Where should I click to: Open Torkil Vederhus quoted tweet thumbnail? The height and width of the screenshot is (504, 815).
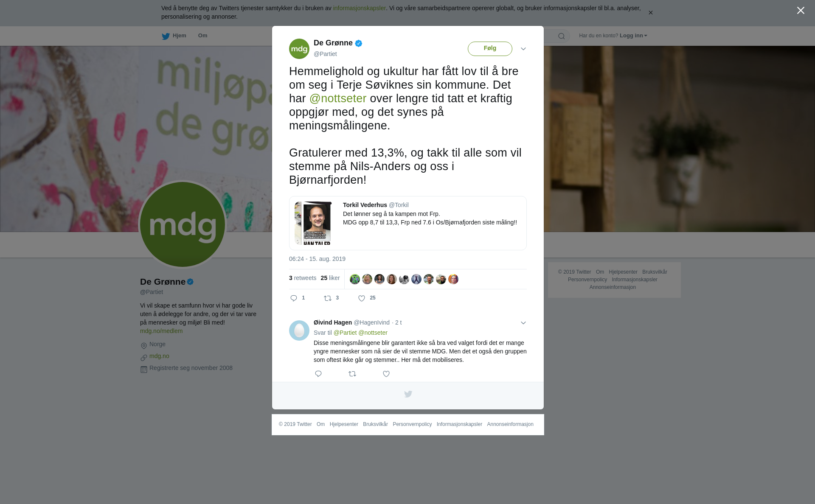pos(313,223)
